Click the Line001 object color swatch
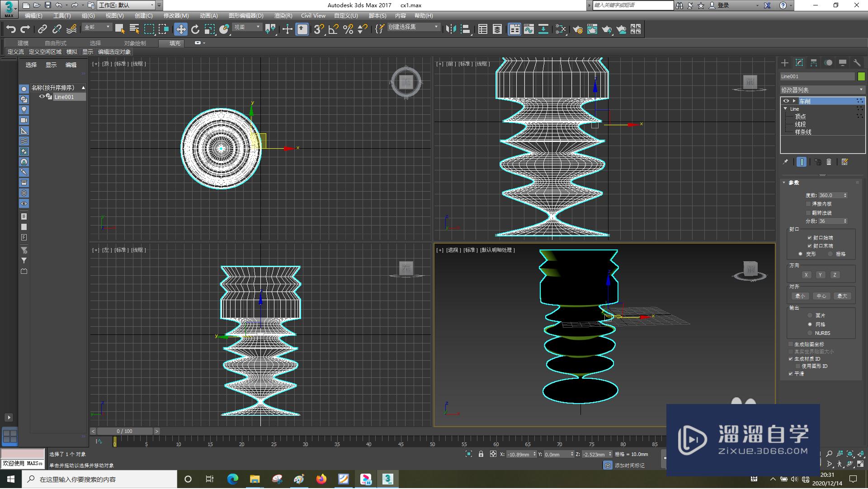Screen dimensions: 868x489 861,76
